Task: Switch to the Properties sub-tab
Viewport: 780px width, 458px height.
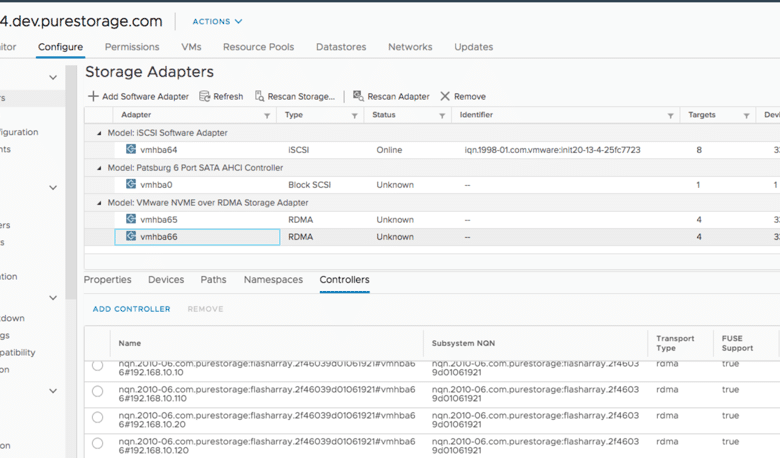Action: [107, 279]
